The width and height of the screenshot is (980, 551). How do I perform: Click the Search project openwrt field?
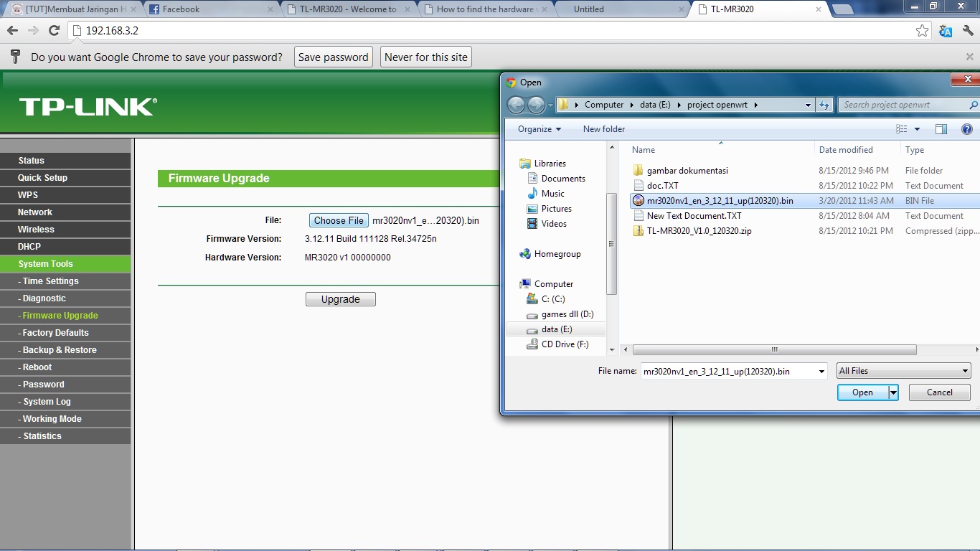pos(903,105)
